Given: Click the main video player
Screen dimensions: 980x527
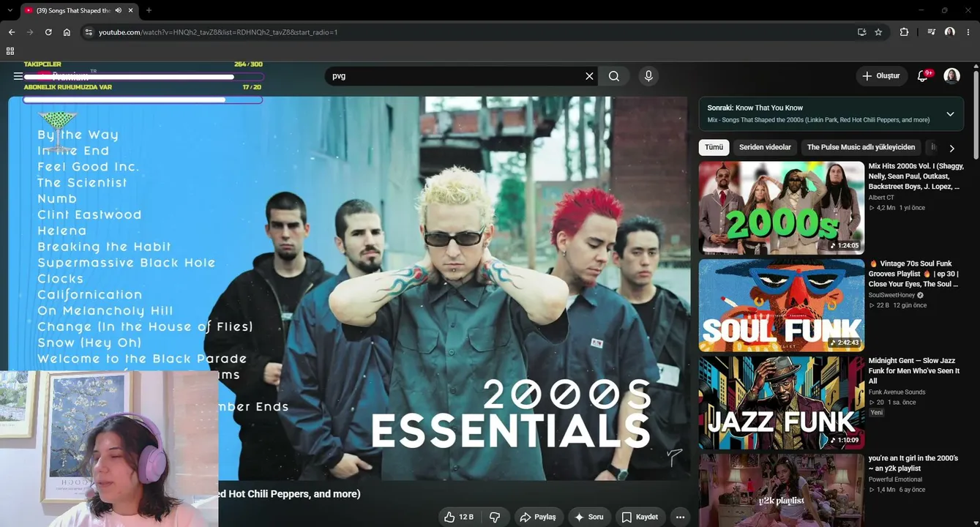Looking at the screenshot, I should [348, 288].
